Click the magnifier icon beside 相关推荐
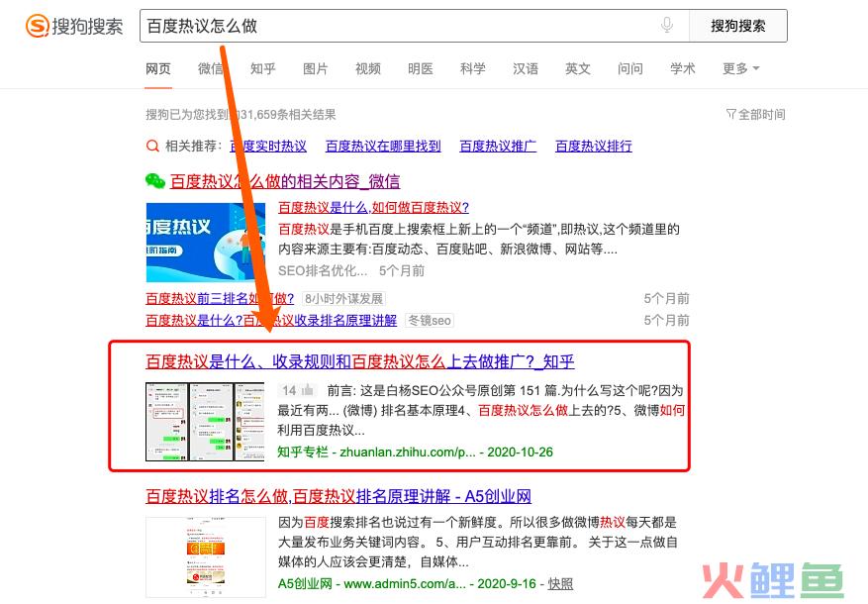Image resolution: width=868 pixels, height=604 pixels. pyautogui.click(x=152, y=147)
